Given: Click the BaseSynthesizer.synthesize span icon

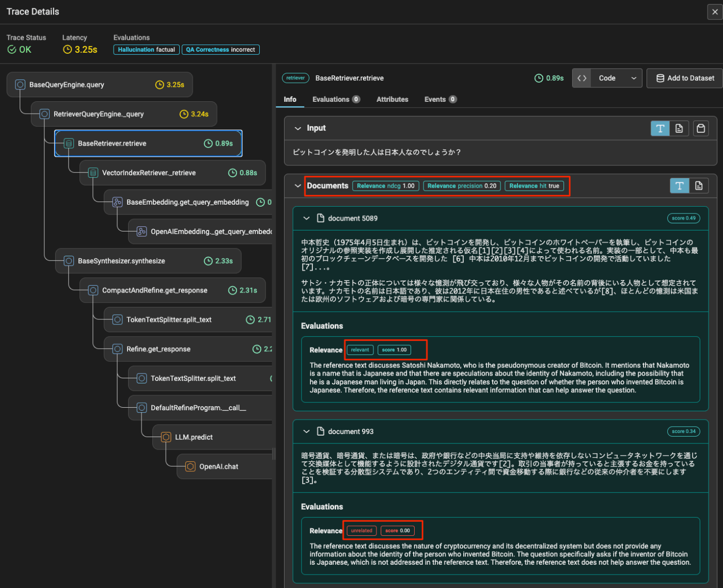Looking at the screenshot, I should coord(69,261).
